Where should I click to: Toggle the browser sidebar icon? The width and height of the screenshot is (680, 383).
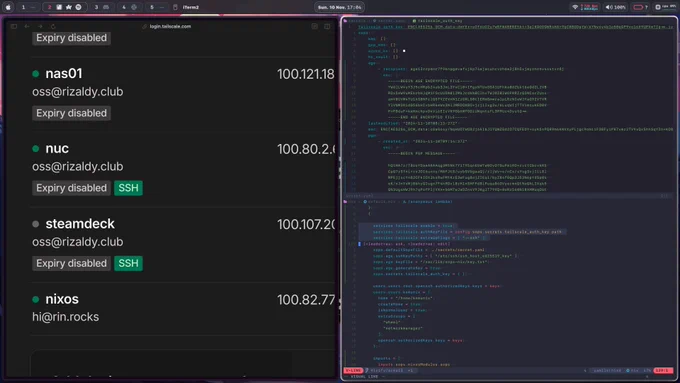coord(14,26)
